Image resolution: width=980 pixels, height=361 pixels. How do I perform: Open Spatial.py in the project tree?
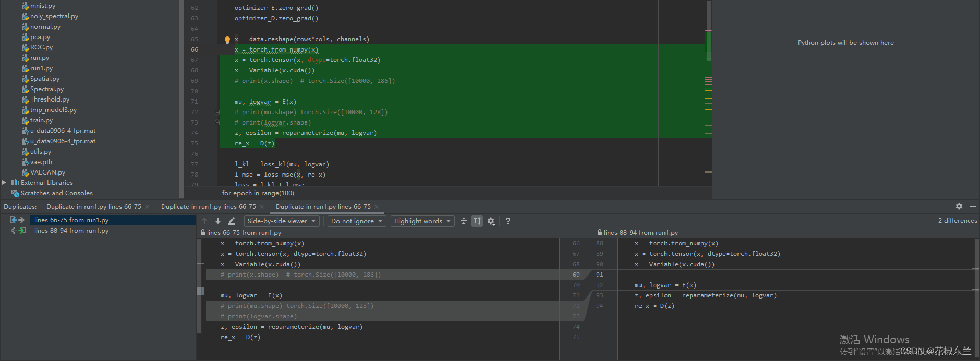click(x=45, y=79)
